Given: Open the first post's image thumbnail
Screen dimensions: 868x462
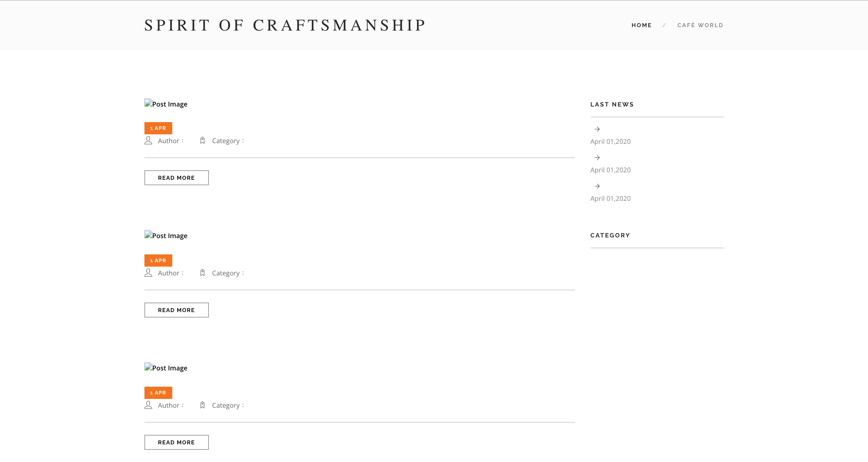Looking at the screenshot, I should pyautogui.click(x=166, y=104).
